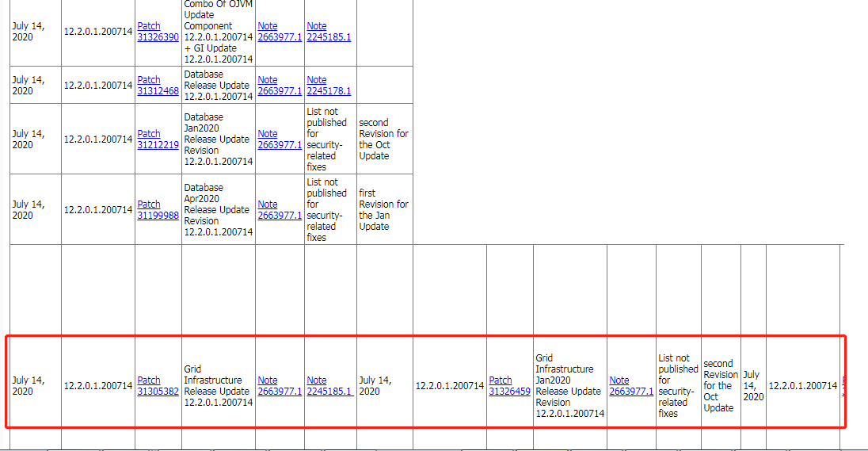Viewport: 868px width, 451px height.
Task: Open Patch 31305382 link
Action: [x=158, y=386]
